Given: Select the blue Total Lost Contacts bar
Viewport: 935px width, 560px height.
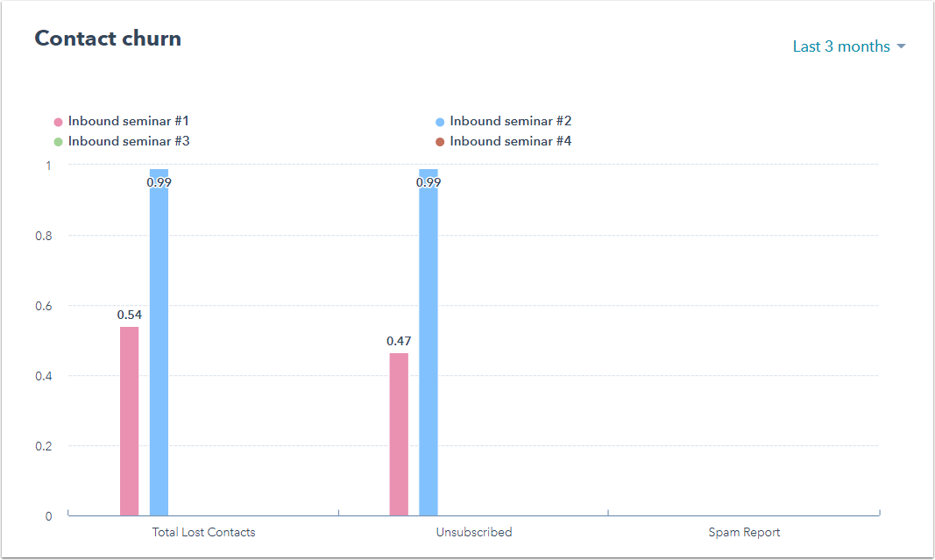Looking at the screenshot, I should 159,351.
